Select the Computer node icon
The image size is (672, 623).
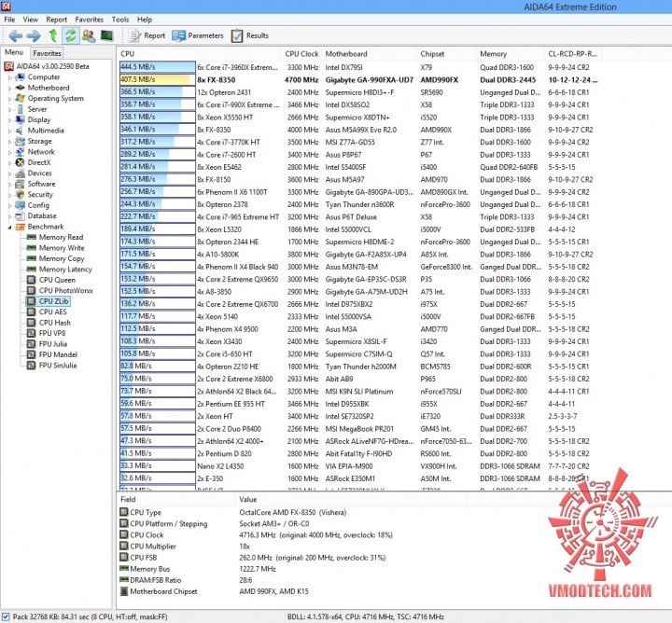pyautogui.click(x=21, y=77)
